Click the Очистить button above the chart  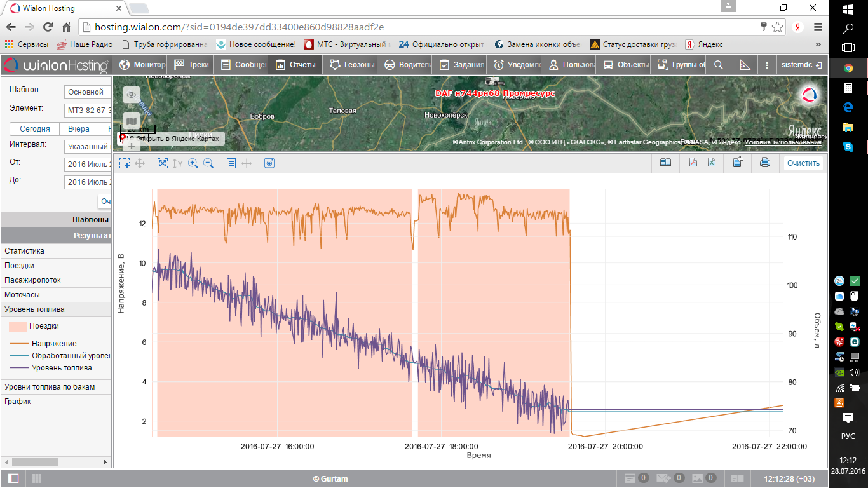pos(803,163)
